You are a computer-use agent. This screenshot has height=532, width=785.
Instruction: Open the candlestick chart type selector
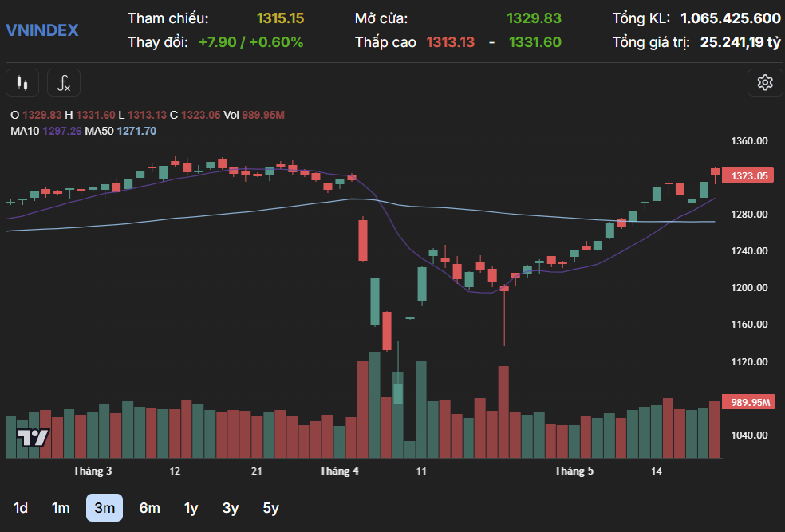pos(22,82)
